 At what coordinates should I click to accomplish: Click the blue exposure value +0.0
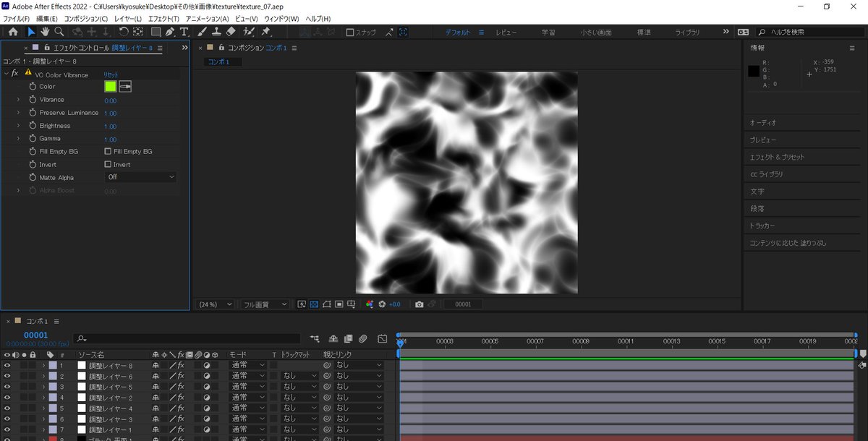point(394,304)
